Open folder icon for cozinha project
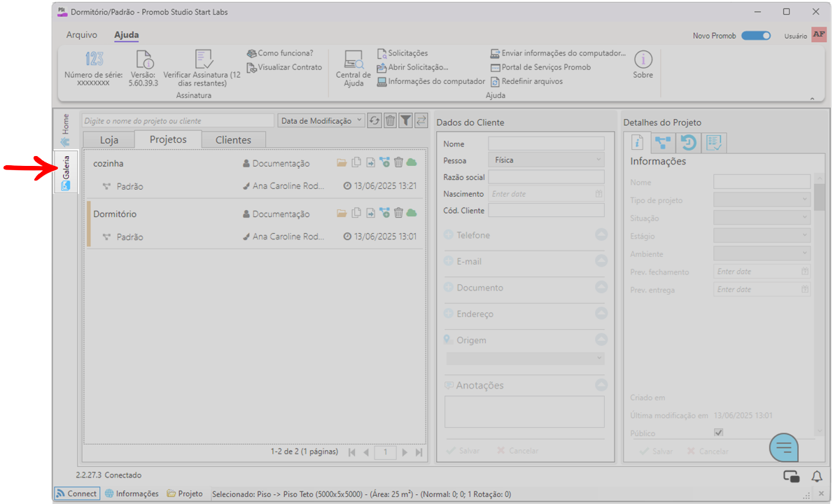The height and width of the screenshot is (504, 833). (342, 162)
